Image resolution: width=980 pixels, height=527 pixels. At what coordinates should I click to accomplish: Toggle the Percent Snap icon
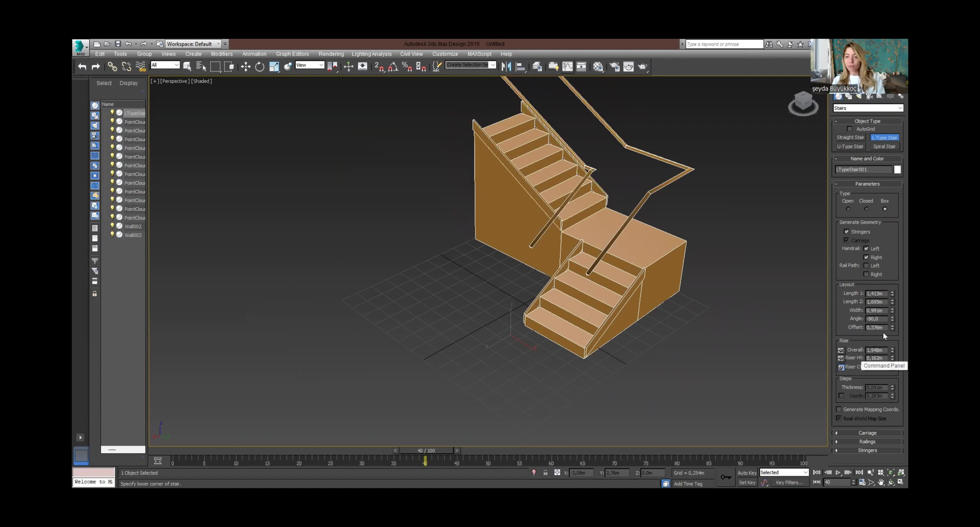tap(407, 67)
